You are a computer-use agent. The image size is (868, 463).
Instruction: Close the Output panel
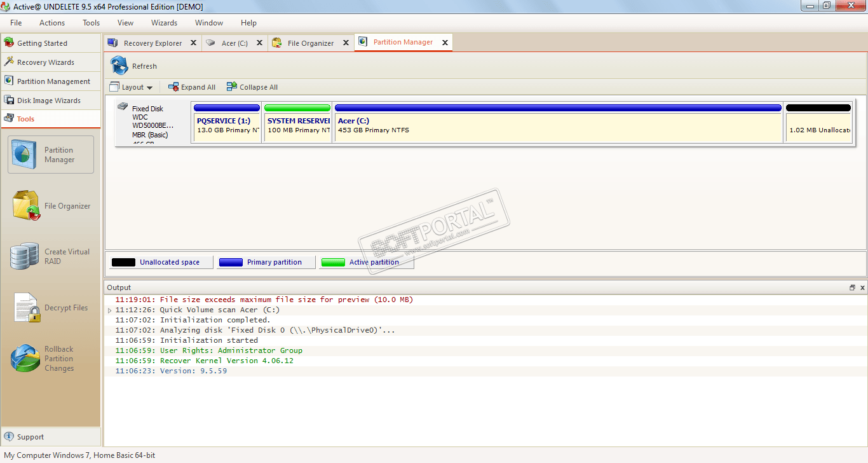click(862, 287)
